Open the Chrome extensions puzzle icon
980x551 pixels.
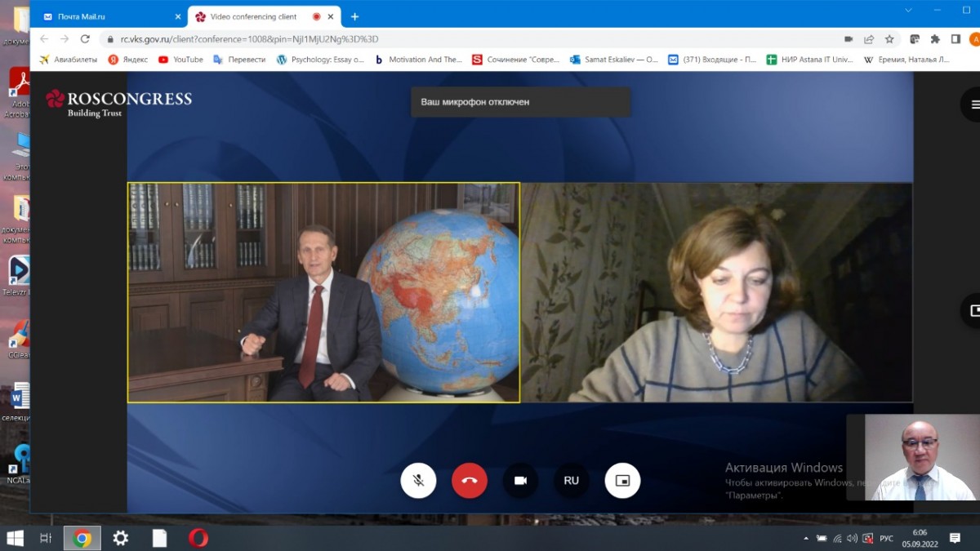click(x=935, y=39)
